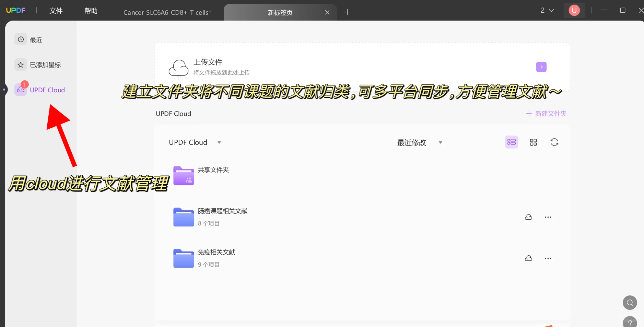The image size is (644, 327).
Task: Open the help question-mark button
Action: point(630,322)
